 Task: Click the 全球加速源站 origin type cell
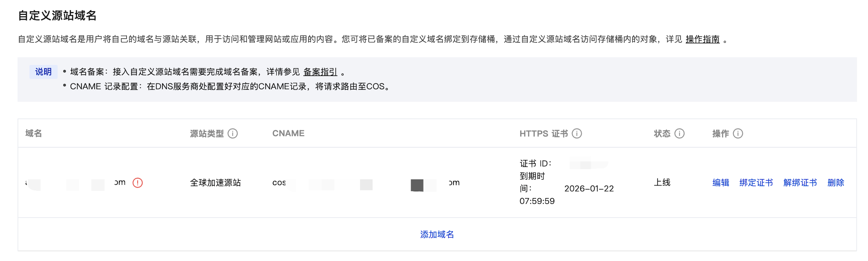[215, 183]
